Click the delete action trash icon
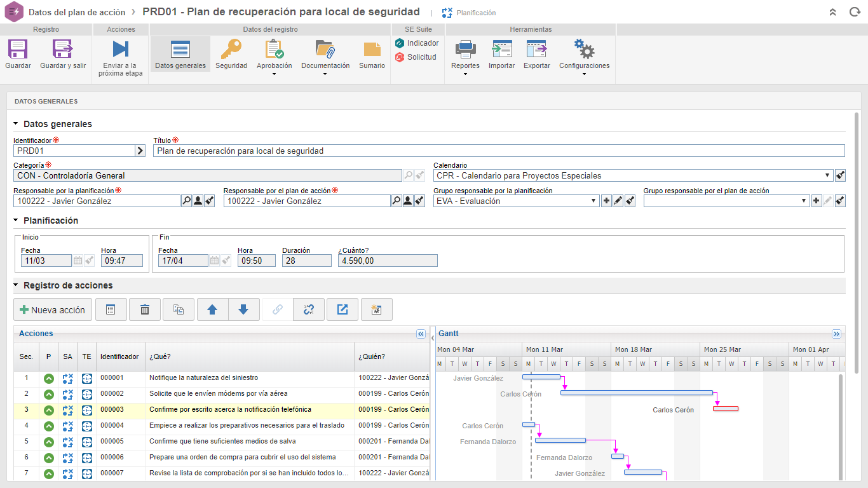 pyautogui.click(x=145, y=309)
